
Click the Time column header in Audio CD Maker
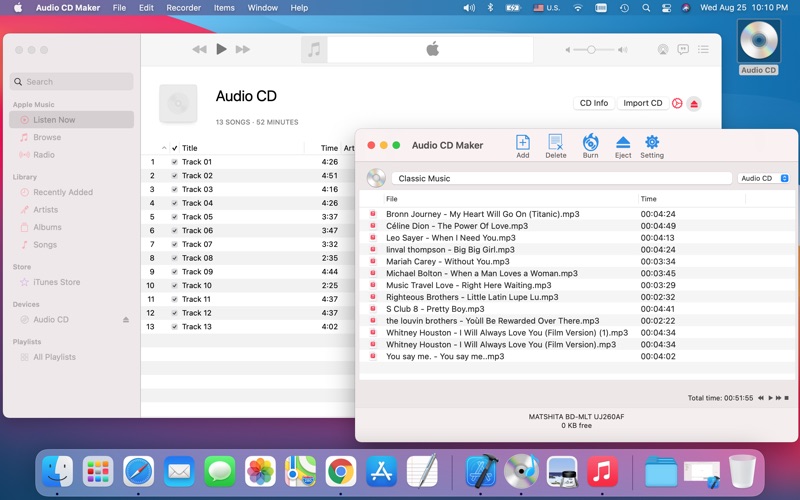[648, 199]
